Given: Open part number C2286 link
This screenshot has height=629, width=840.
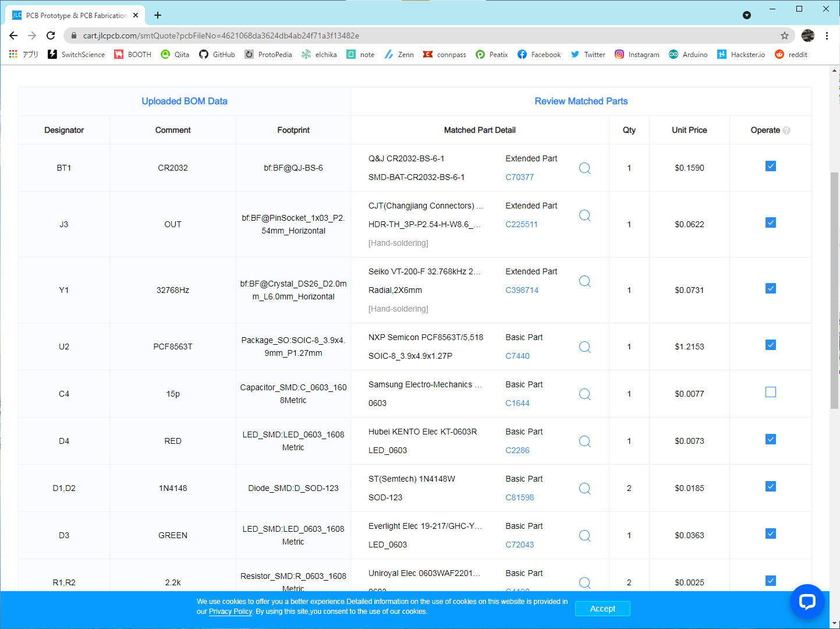Looking at the screenshot, I should [x=518, y=450].
